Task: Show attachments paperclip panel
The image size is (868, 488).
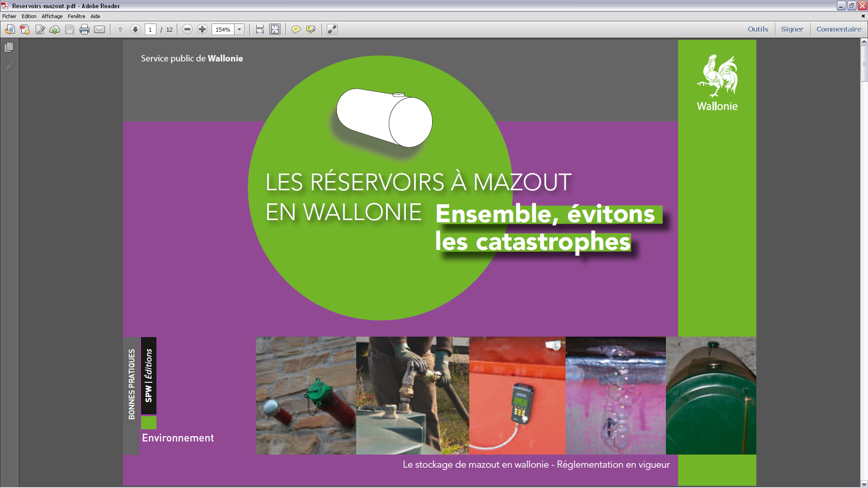Action: coord(9,67)
